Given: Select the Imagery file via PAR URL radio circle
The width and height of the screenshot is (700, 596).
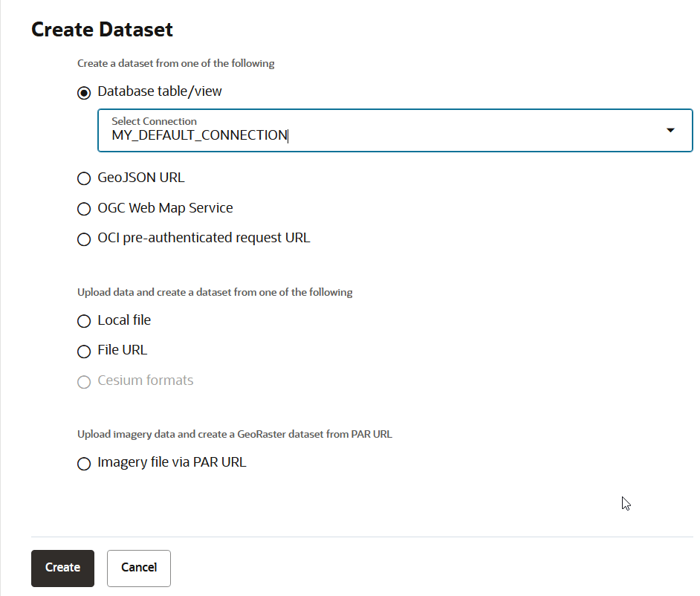Looking at the screenshot, I should click(x=84, y=464).
